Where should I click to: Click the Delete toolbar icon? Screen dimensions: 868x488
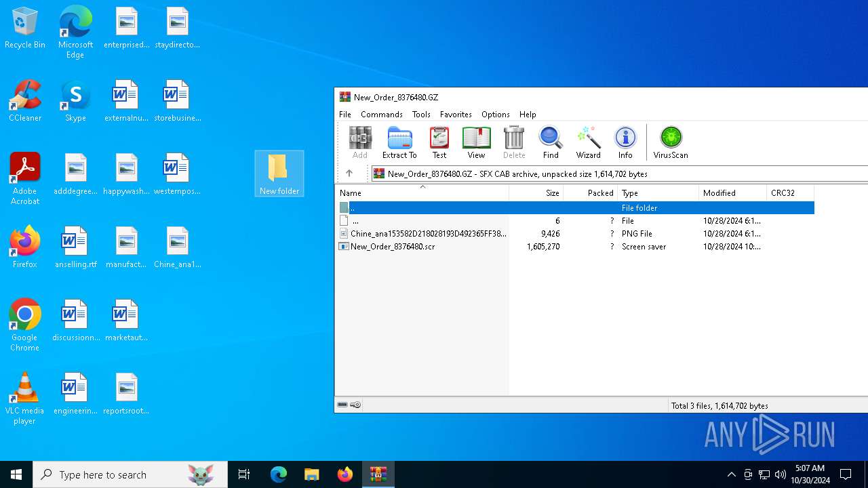coord(514,142)
